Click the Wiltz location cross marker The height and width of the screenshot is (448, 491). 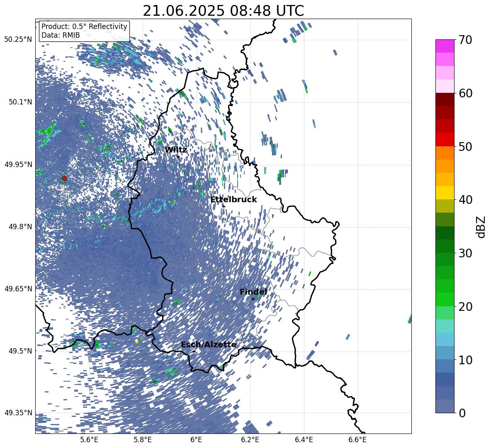tap(178, 157)
